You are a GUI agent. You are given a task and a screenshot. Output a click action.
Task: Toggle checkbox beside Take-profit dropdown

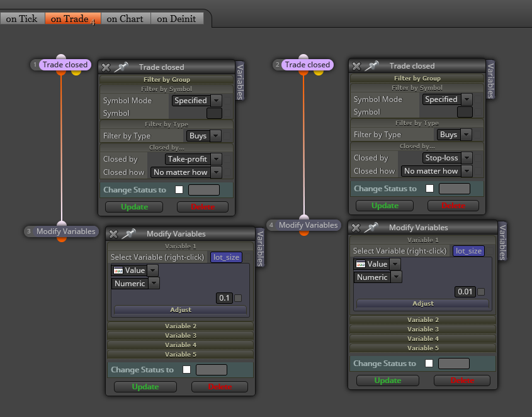227,159
